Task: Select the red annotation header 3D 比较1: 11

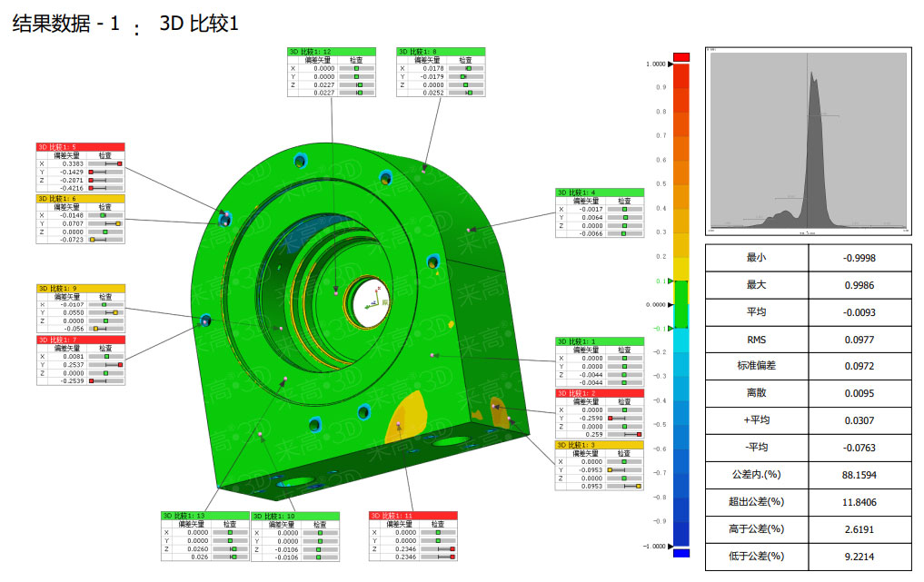Action: point(412,516)
